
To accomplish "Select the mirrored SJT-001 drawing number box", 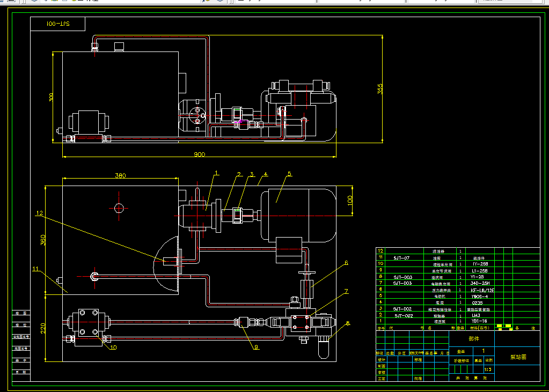I will 58,24.
